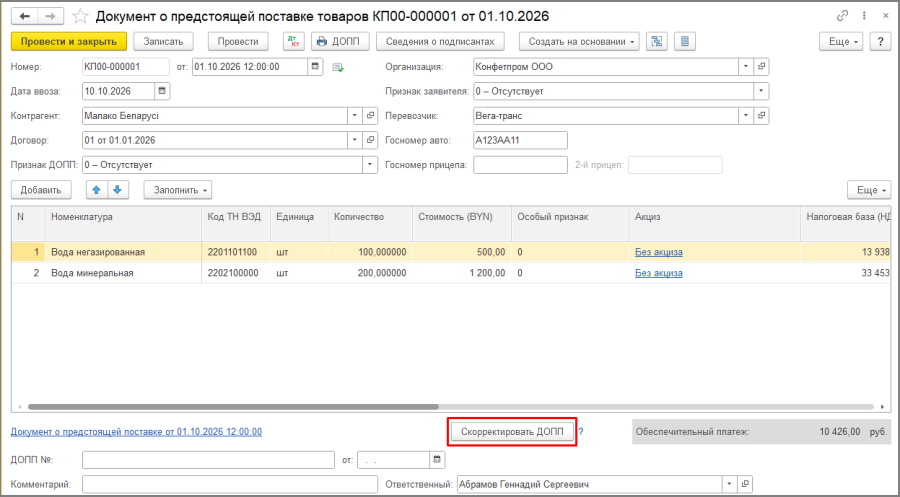Focus empty Госномер прицепа field
This screenshot has height=497, width=900.
521,165
